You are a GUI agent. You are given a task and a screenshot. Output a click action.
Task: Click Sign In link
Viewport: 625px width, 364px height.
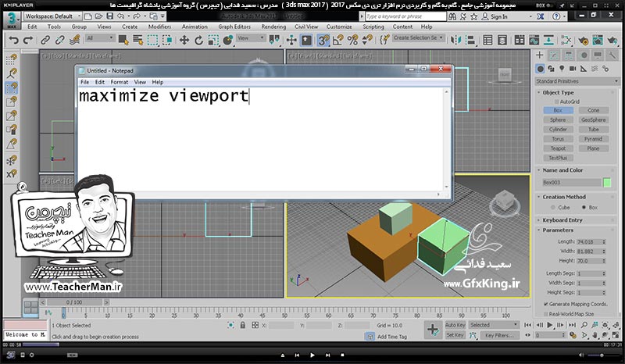pos(498,16)
